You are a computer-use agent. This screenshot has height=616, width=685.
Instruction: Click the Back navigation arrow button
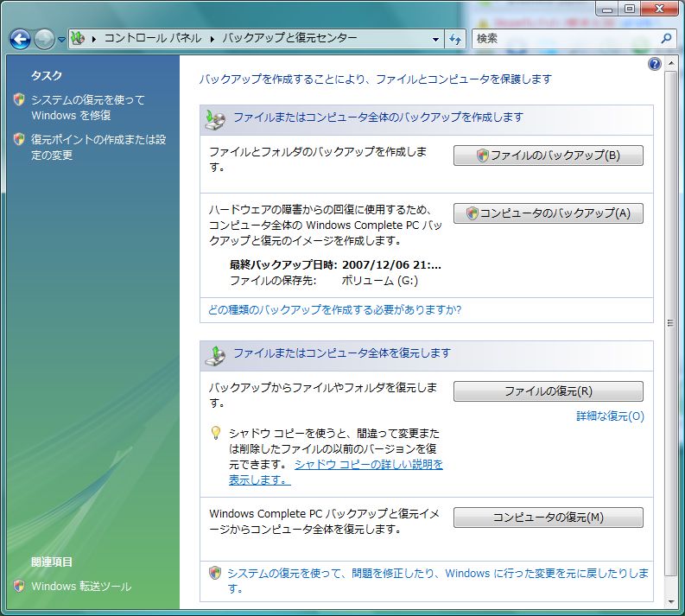click(x=20, y=40)
